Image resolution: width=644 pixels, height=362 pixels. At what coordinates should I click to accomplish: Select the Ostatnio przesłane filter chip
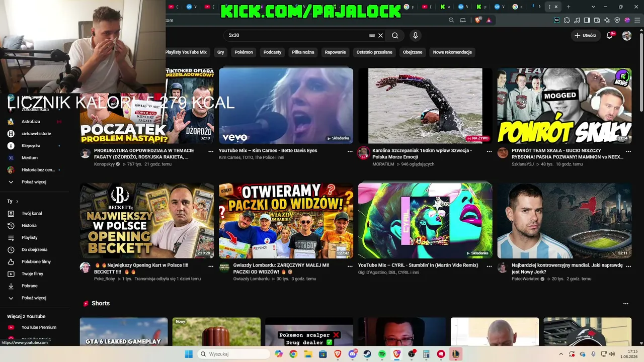374,52
